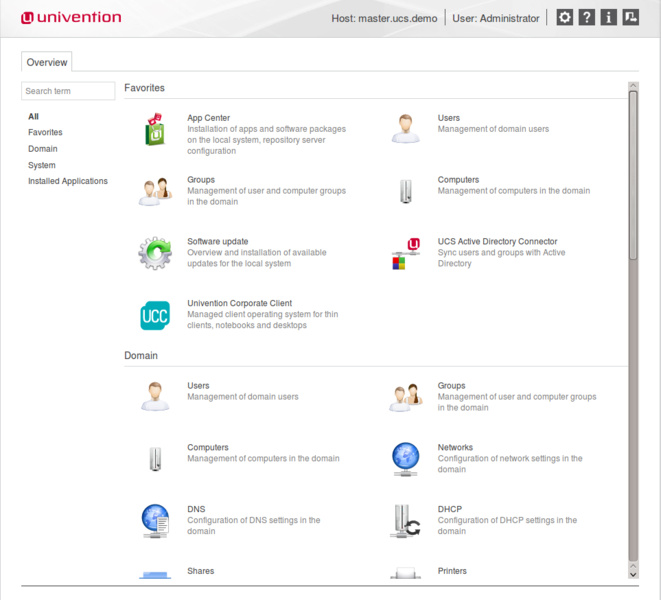661x600 pixels.
Task: Open Networks module title
Action: [455, 447]
